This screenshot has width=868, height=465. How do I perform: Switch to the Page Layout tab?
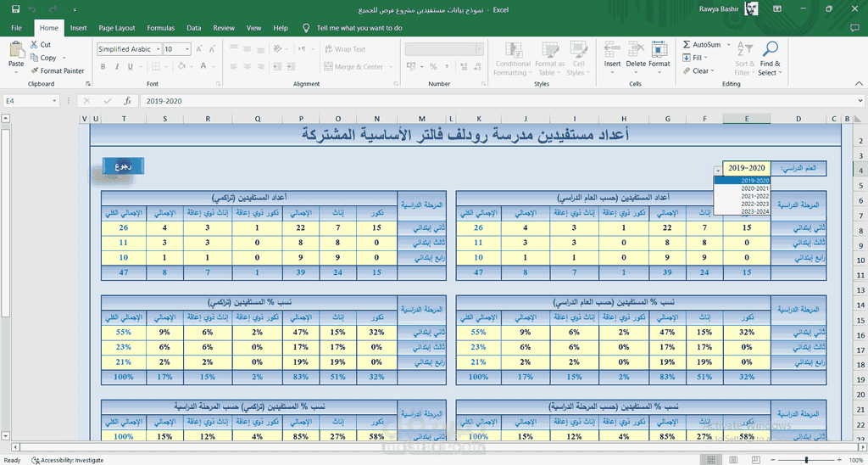click(117, 28)
